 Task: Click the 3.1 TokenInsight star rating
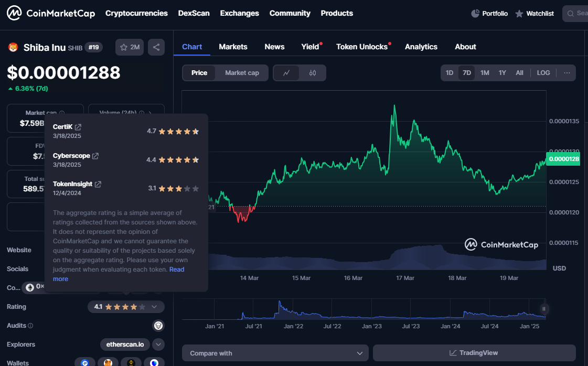pos(173,188)
